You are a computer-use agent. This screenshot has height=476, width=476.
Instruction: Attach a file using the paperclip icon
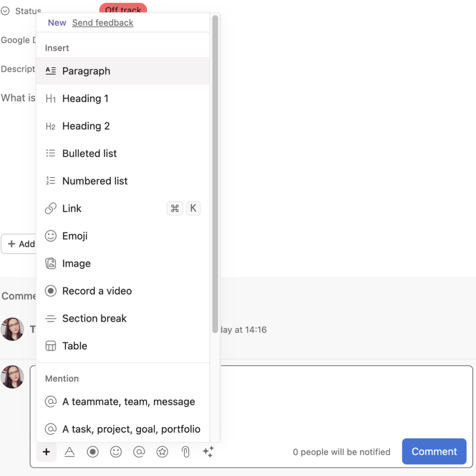click(x=185, y=451)
